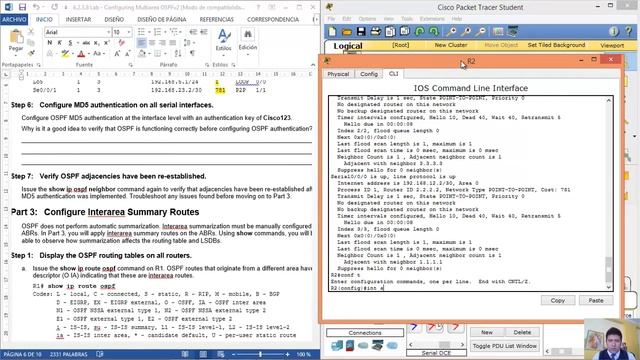Click Packet Tracer print icon

376,31
